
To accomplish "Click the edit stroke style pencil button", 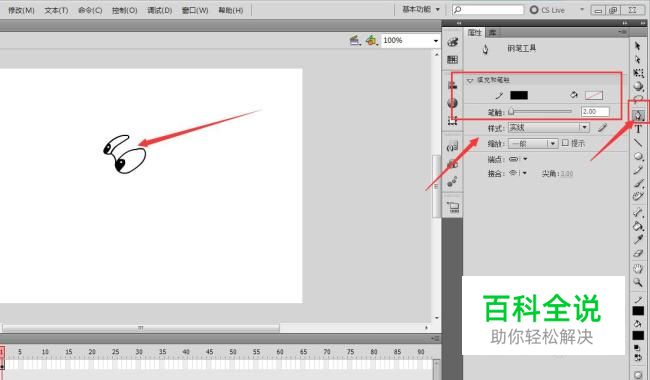I will click(x=602, y=128).
